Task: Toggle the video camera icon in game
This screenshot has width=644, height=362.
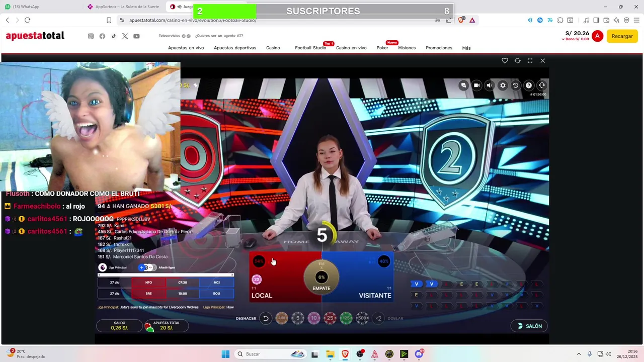Action: point(476,85)
